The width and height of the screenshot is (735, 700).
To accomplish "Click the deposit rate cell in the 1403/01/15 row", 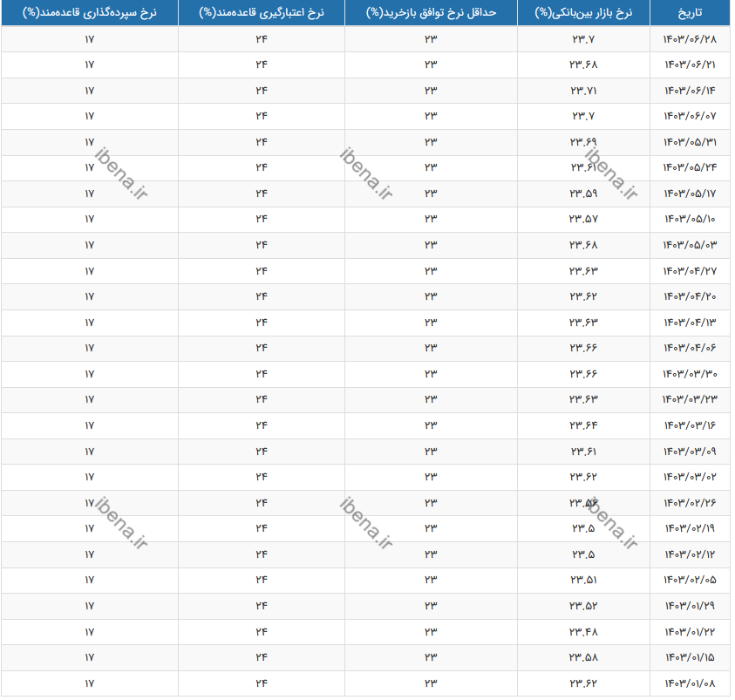I will pos(89,657).
